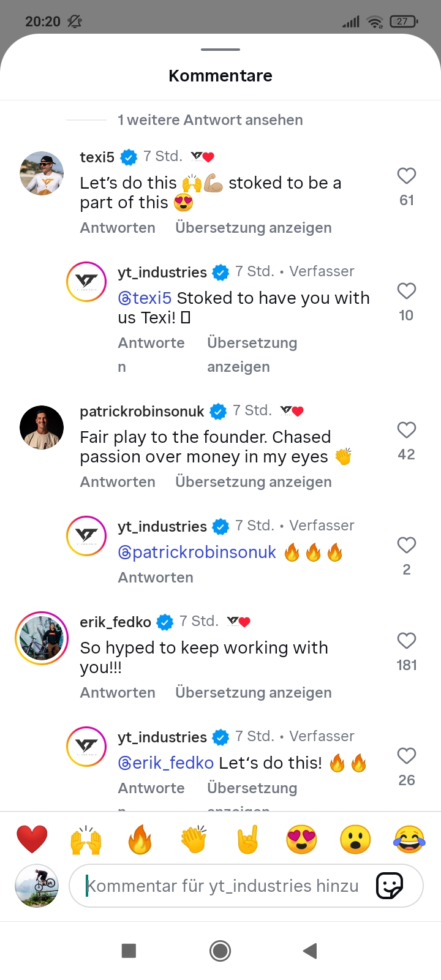Screen dimensions: 441x980
Task: Insert clapping hands emoji quick reaction
Action: coord(194,839)
